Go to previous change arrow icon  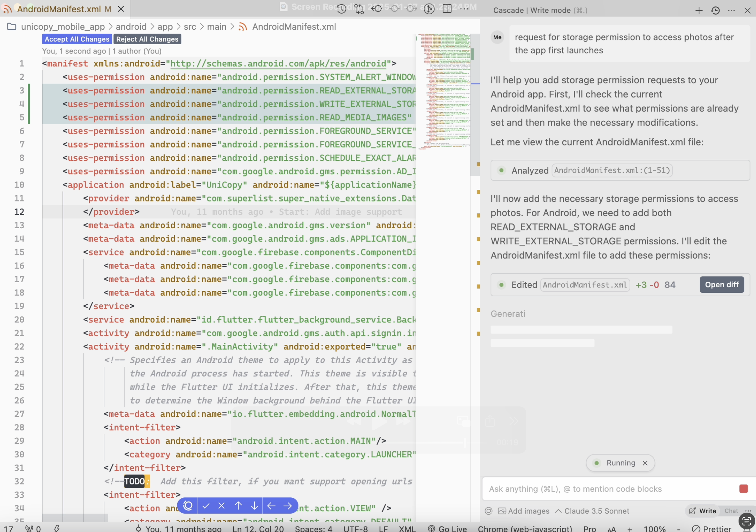point(377,9)
